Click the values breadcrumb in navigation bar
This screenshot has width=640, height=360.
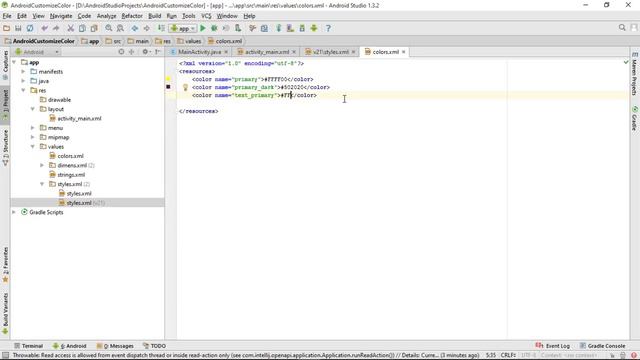point(189,41)
